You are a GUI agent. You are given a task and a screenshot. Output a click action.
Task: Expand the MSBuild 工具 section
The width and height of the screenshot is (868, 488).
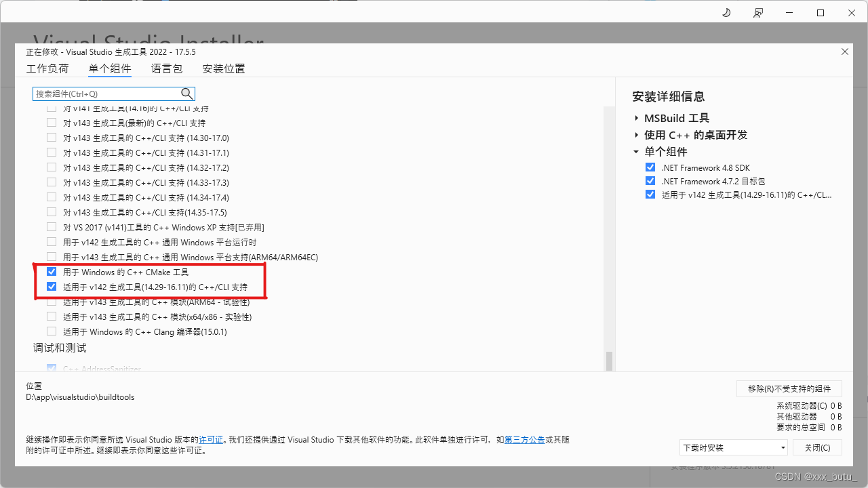click(637, 118)
